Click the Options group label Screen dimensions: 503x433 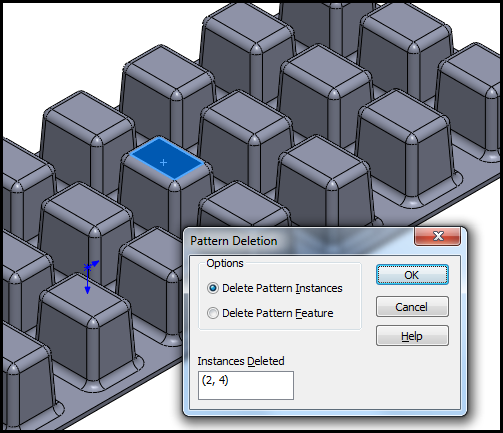click(225, 263)
